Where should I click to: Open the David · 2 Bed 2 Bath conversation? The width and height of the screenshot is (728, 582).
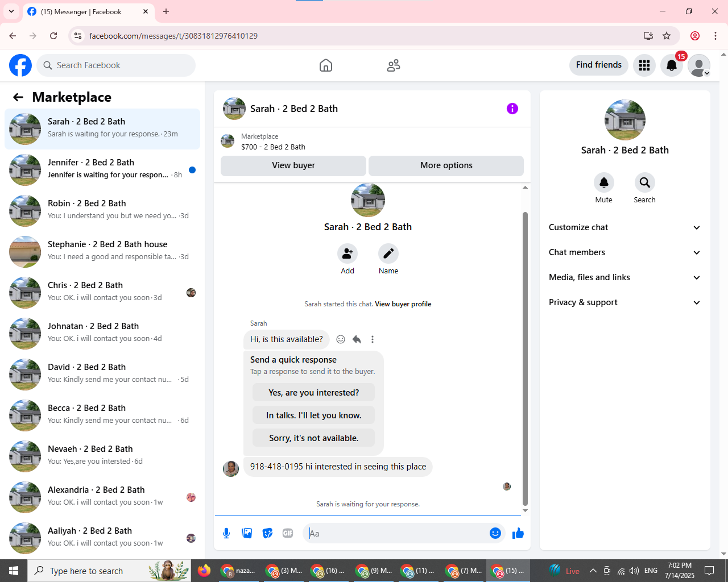click(102, 375)
